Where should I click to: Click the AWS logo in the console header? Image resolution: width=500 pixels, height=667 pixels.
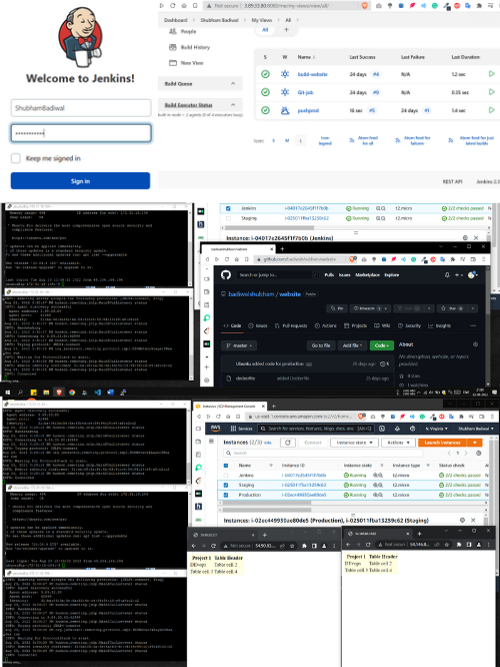point(216,428)
